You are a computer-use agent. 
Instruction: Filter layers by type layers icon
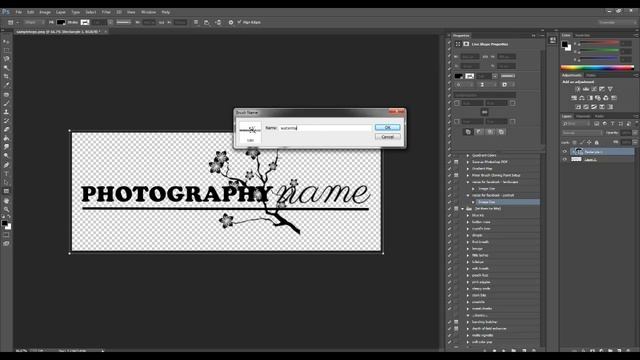[x=613, y=124]
